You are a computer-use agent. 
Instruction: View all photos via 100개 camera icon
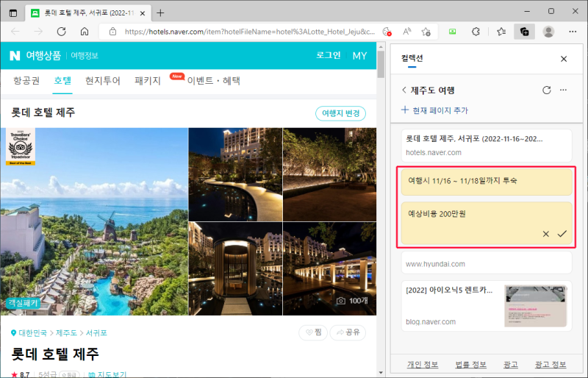(x=352, y=301)
